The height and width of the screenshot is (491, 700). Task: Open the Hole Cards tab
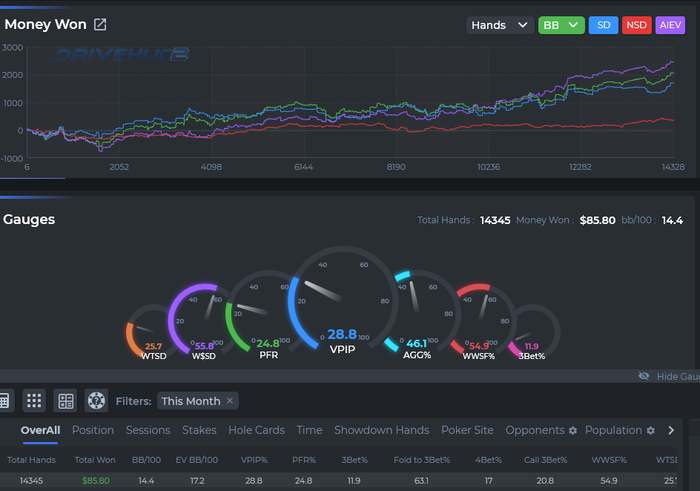tap(256, 430)
